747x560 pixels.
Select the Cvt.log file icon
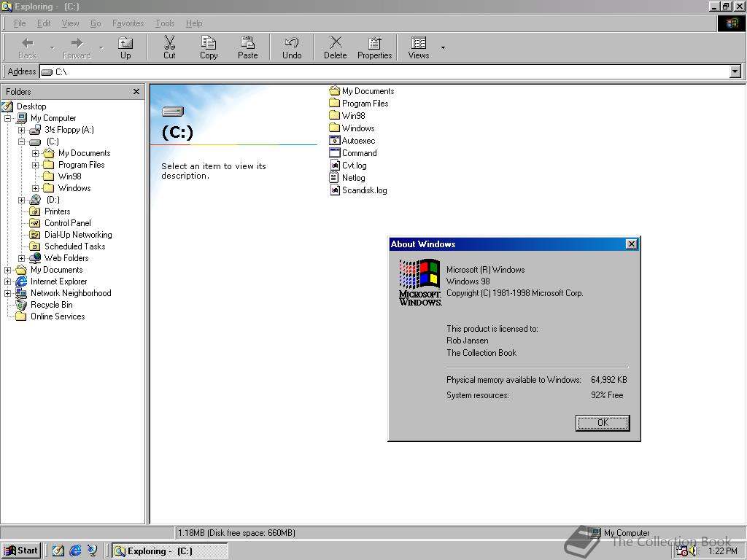point(334,166)
